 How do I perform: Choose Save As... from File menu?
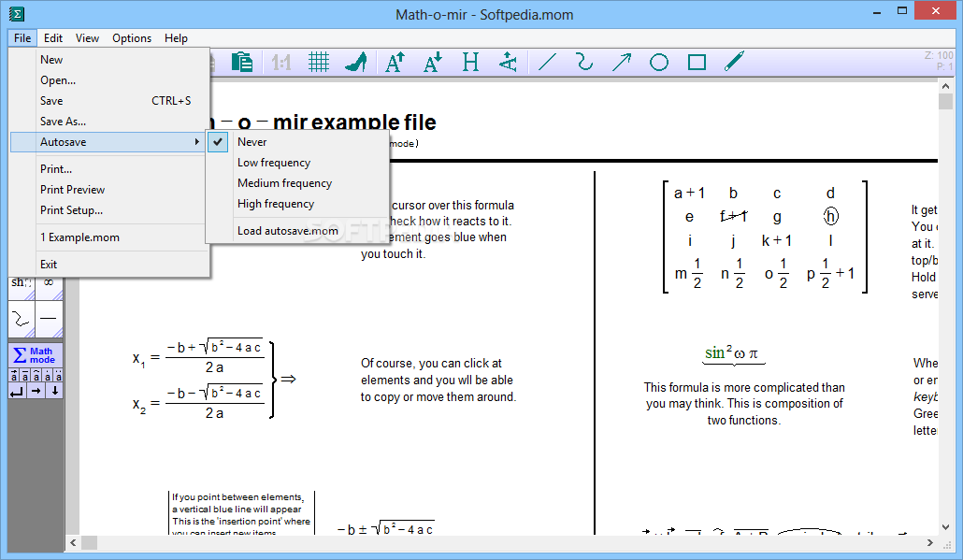point(109,122)
